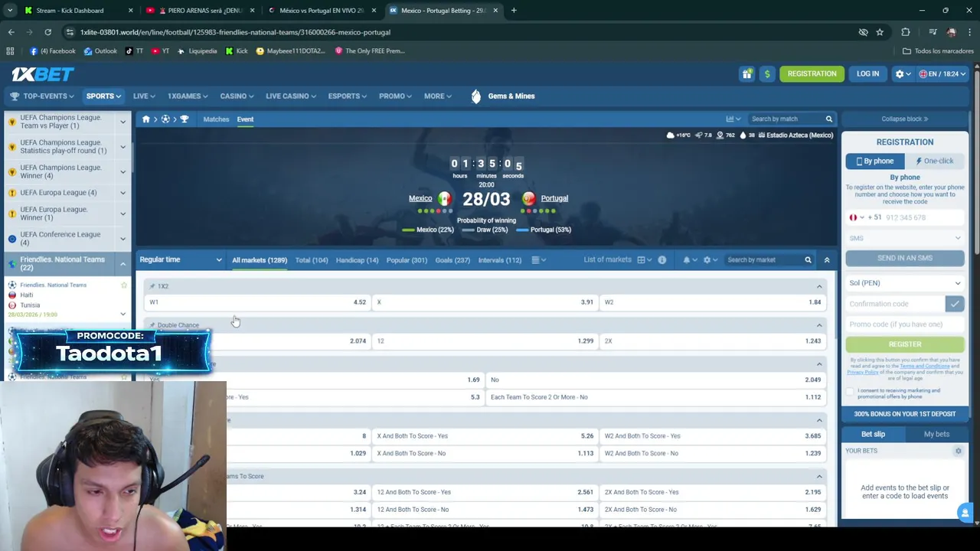Open the Mexico team link
980x551 pixels.
(x=420, y=198)
